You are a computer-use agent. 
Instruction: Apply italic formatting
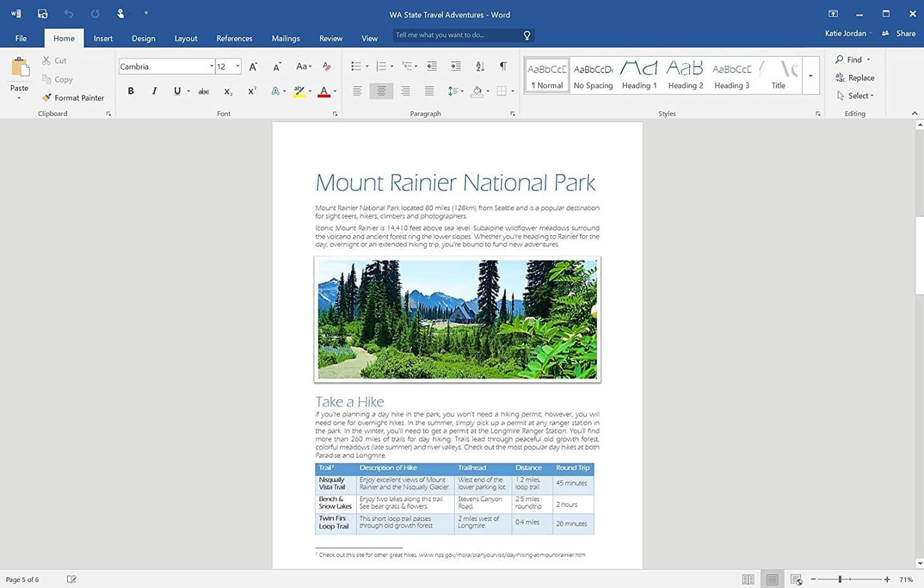[153, 91]
